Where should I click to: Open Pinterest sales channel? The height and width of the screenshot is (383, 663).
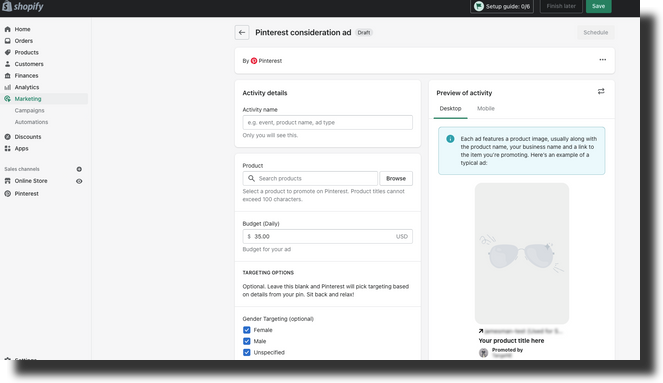(26, 194)
